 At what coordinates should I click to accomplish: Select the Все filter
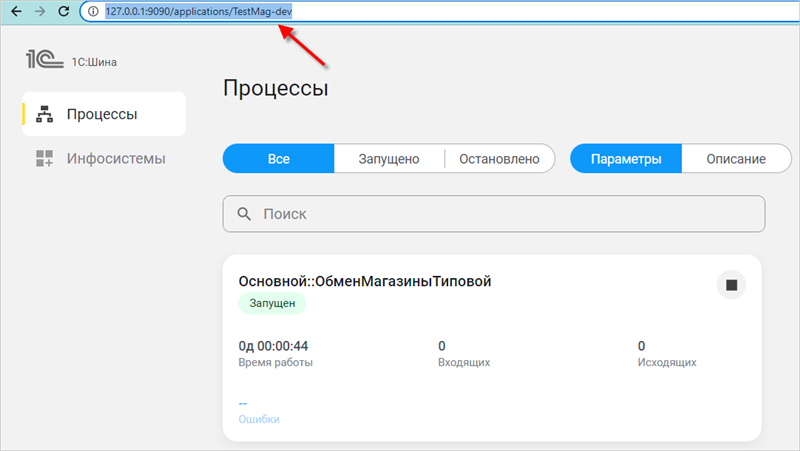[x=278, y=159]
